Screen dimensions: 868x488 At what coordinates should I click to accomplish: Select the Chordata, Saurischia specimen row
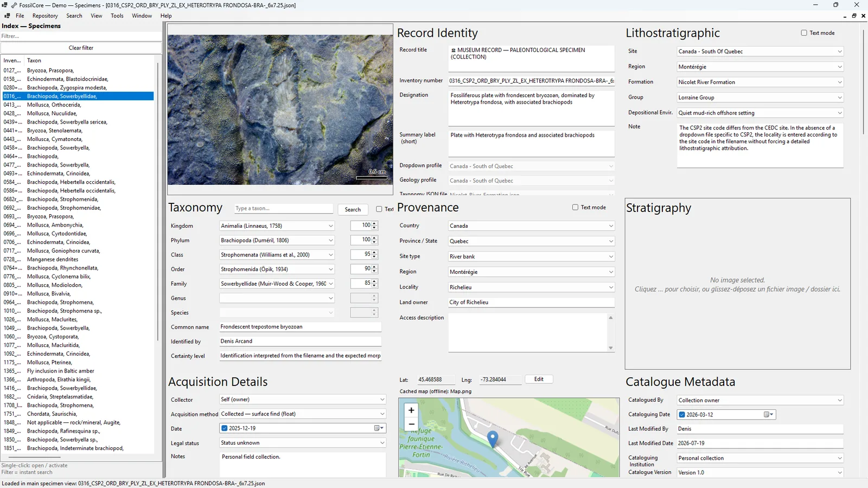[x=78, y=414]
